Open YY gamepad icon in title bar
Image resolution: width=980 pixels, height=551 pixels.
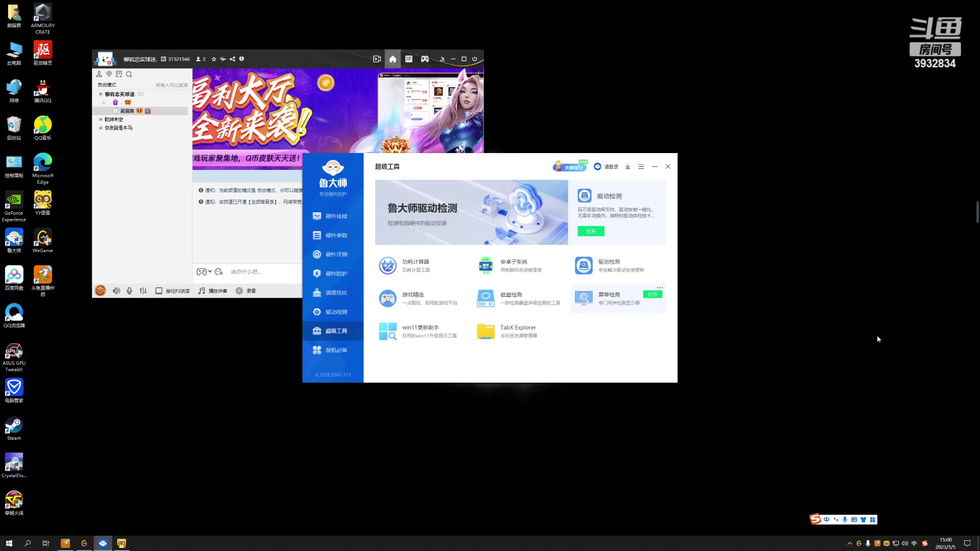click(425, 59)
